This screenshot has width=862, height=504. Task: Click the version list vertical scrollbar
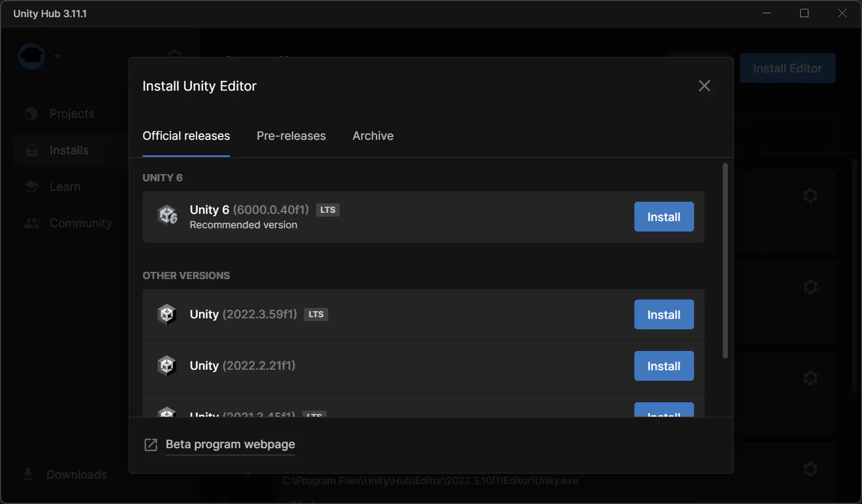pyautogui.click(x=725, y=260)
